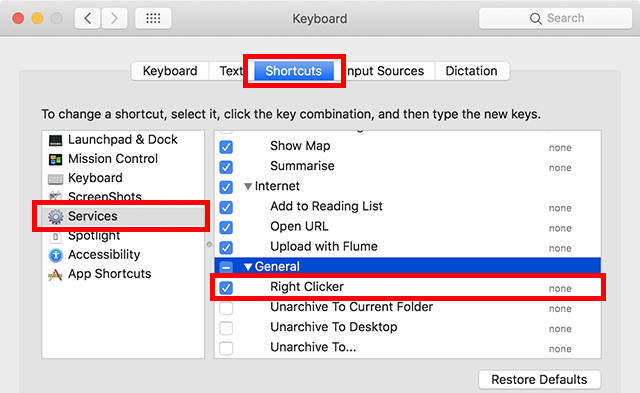Show all preferences with grid icon
This screenshot has height=393, width=640.
coord(153,18)
